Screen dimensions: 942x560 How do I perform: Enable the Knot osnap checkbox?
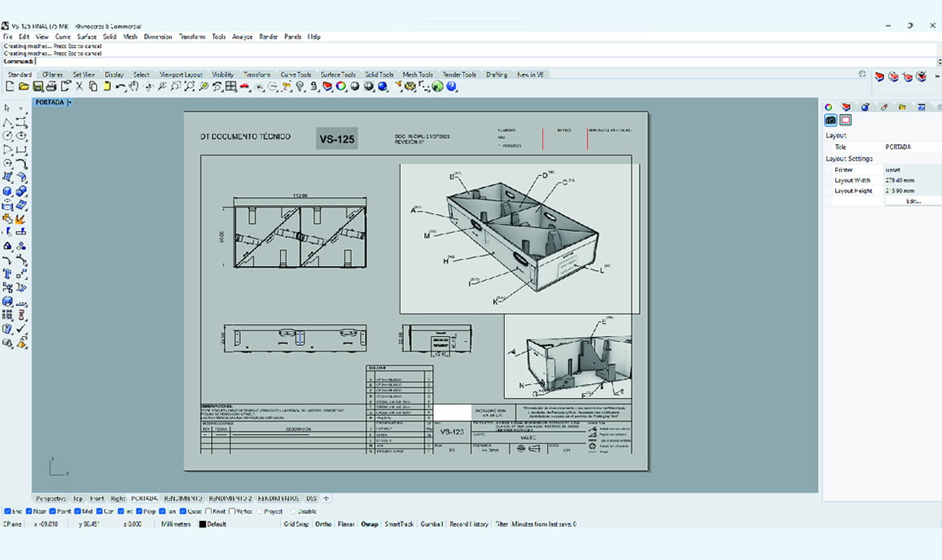pyautogui.click(x=209, y=512)
